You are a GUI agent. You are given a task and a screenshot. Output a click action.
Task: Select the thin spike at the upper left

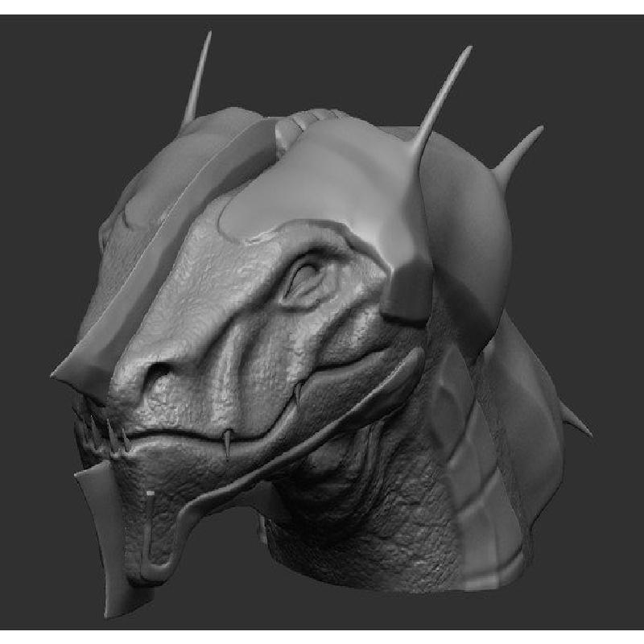click(x=198, y=76)
